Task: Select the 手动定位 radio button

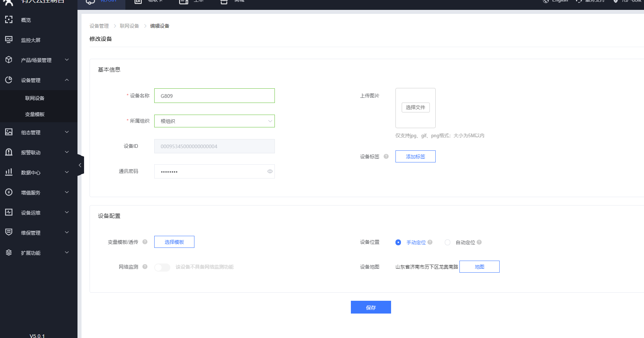Action: (x=398, y=242)
